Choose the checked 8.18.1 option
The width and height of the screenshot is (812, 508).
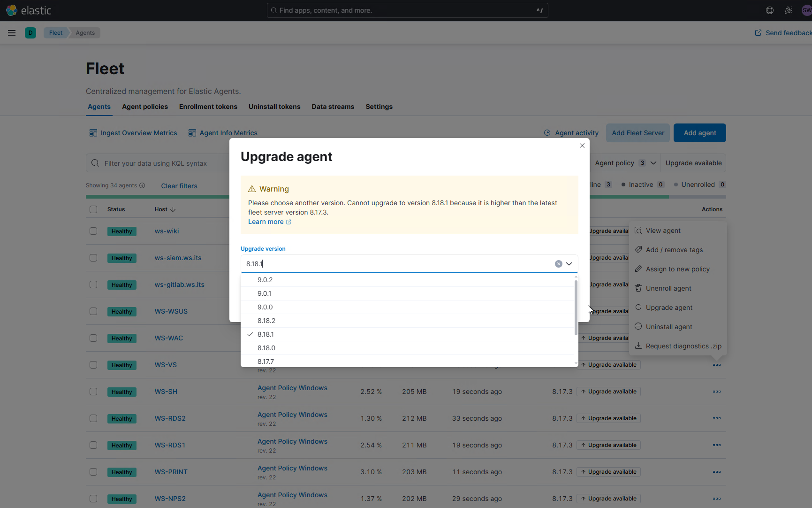click(x=407, y=334)
